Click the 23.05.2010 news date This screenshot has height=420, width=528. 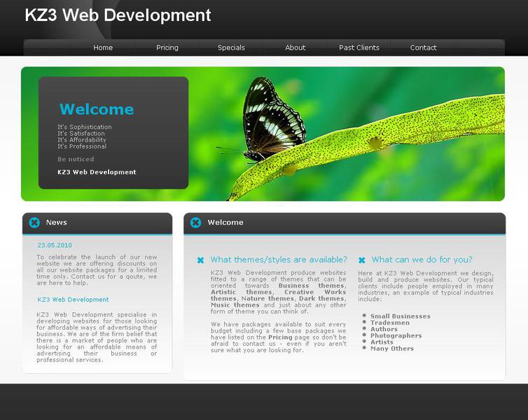[55, 245]
